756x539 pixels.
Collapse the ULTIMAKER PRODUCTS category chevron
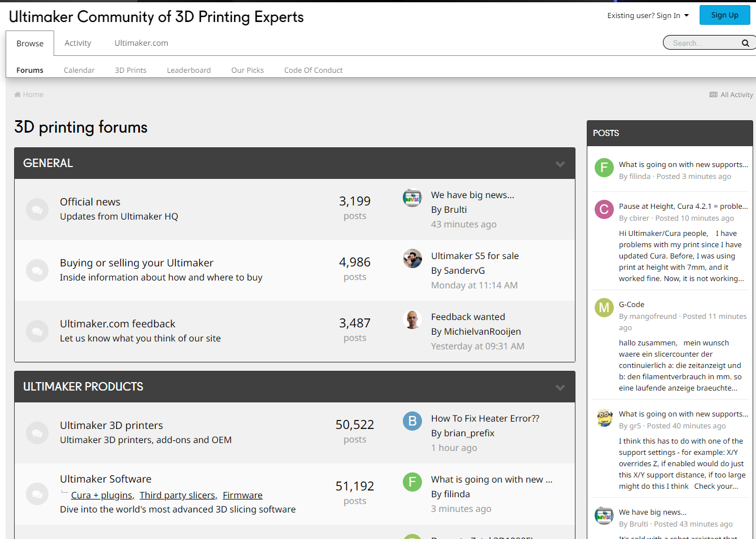(560, 388)
